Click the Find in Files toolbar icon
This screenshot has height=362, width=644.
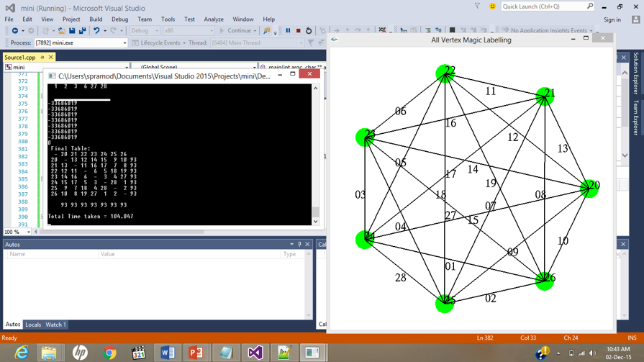click(x=267, y=30)
